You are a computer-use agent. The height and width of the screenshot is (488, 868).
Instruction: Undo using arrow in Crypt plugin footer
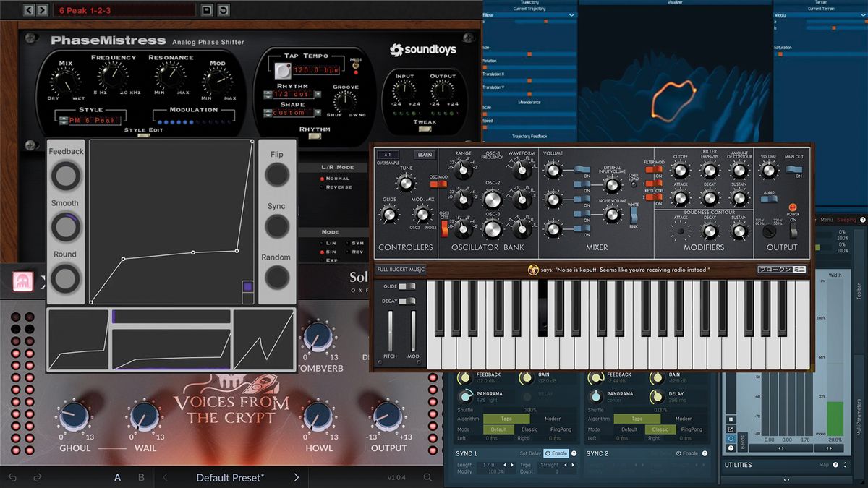click(13, 477)
